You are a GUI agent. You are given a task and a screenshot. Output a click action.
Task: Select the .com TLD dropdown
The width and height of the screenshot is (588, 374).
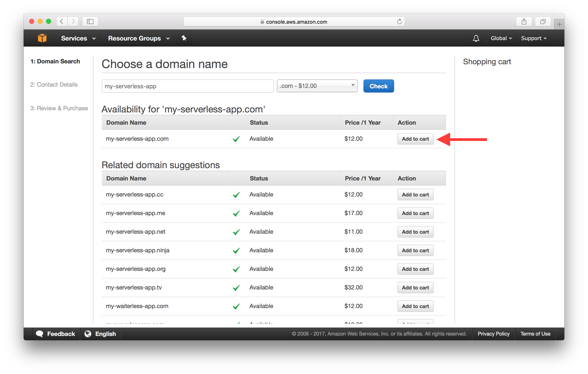coord(317,86)
